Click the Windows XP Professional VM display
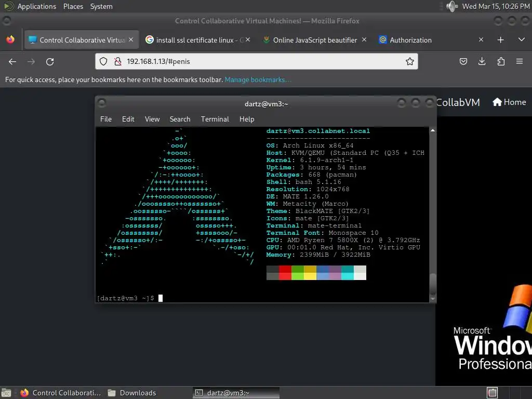Viewport: 532px width, 399px height. (x=484, y=251)
